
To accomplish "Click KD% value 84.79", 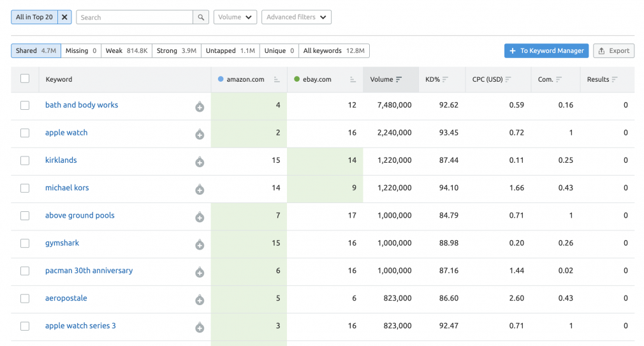I will 448,215.
